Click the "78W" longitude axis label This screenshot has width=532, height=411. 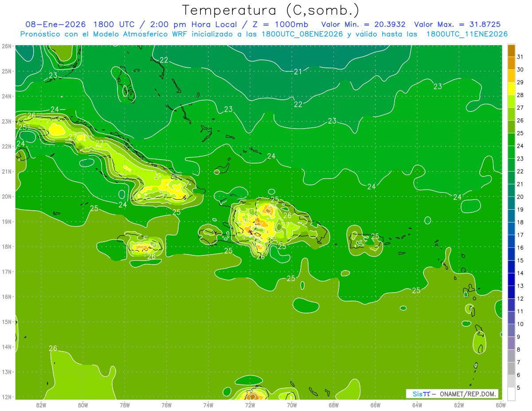pos(125,405)
